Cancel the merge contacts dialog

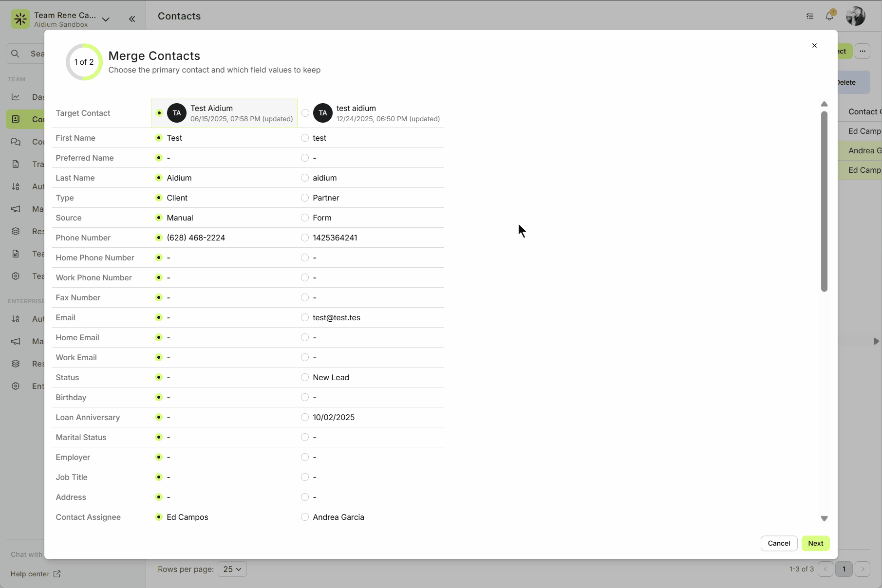779,543
